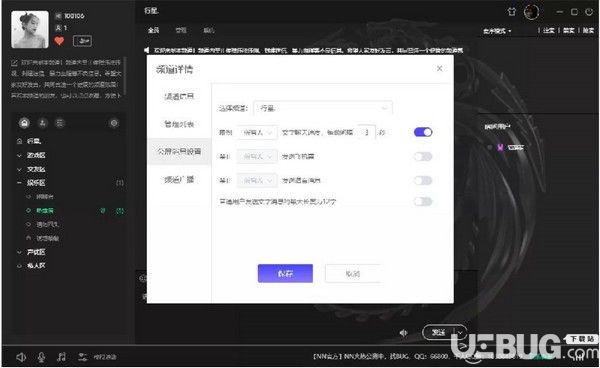Select the list view icon in sidebar toolbar
Screen dimensions: 600x368
coord(60,123)
